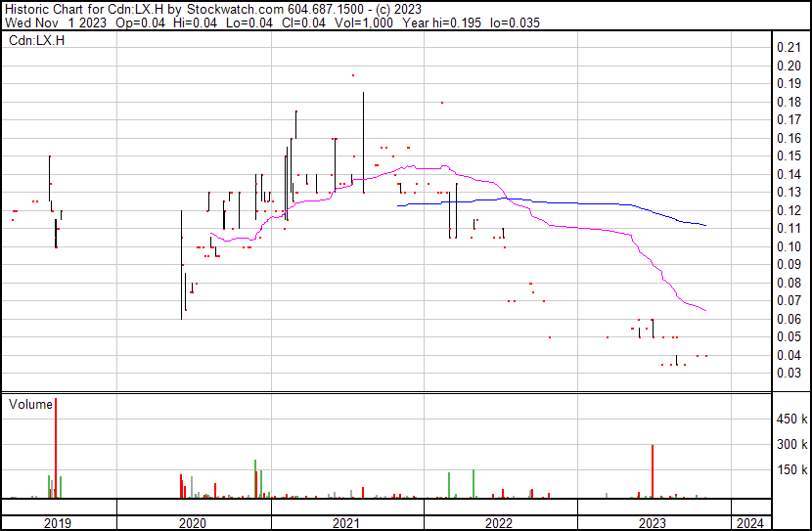812x531 pixels.
Task: Click the 2021 price bar peaking near 0.185
Action: 364,143
